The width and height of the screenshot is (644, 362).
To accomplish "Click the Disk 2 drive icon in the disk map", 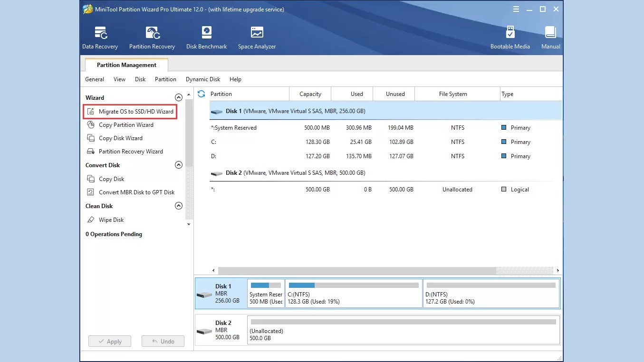I will click(x=204, y=331).
